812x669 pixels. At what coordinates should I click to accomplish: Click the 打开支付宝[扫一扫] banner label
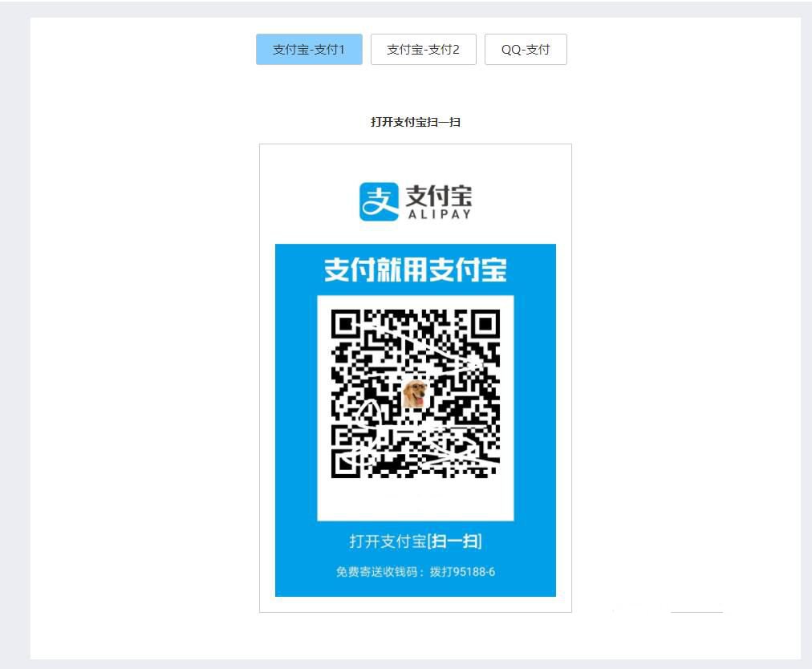416,541
